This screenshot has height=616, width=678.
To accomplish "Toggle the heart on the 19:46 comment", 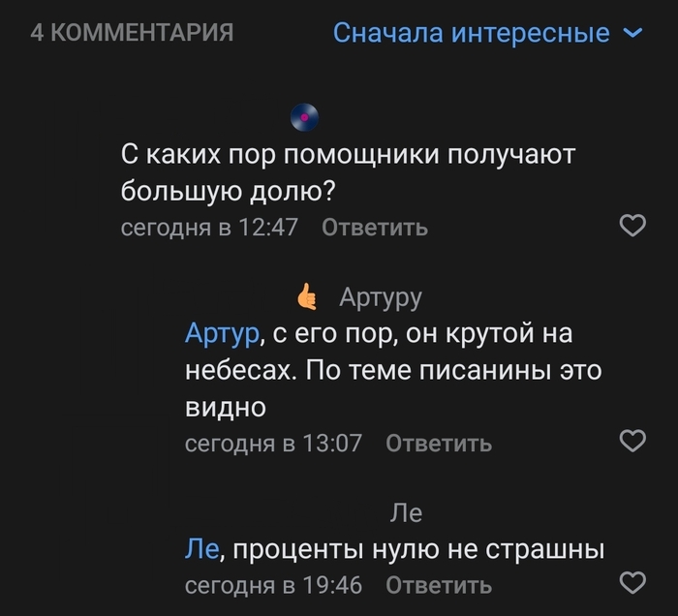I will [x=632, y=583].
